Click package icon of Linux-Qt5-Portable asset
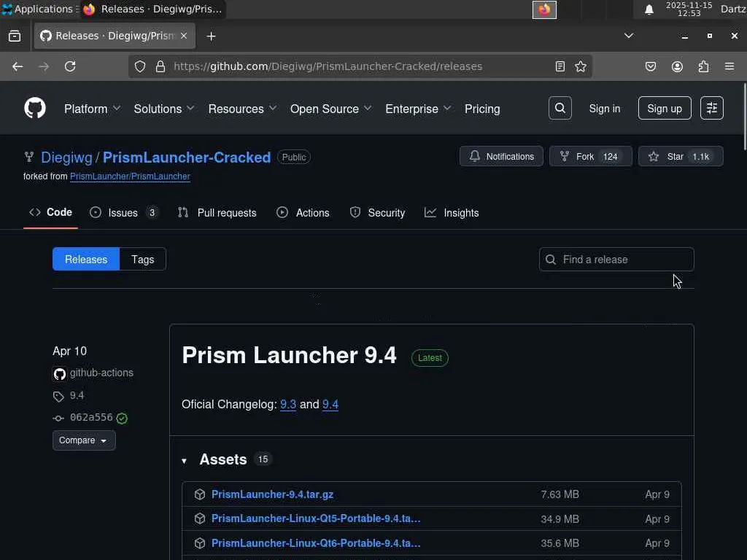 (x=200, y=518)
